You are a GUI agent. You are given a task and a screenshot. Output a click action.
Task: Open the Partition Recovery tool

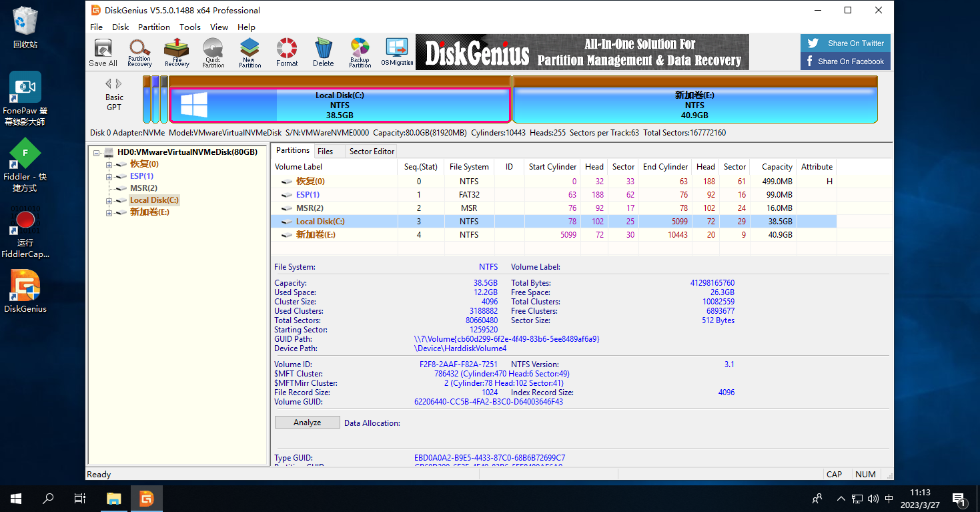pos(139,52)
